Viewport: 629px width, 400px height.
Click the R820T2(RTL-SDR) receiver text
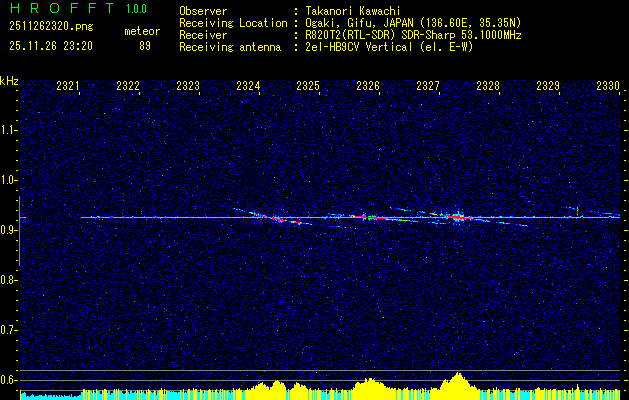click(x=413, y=35)
